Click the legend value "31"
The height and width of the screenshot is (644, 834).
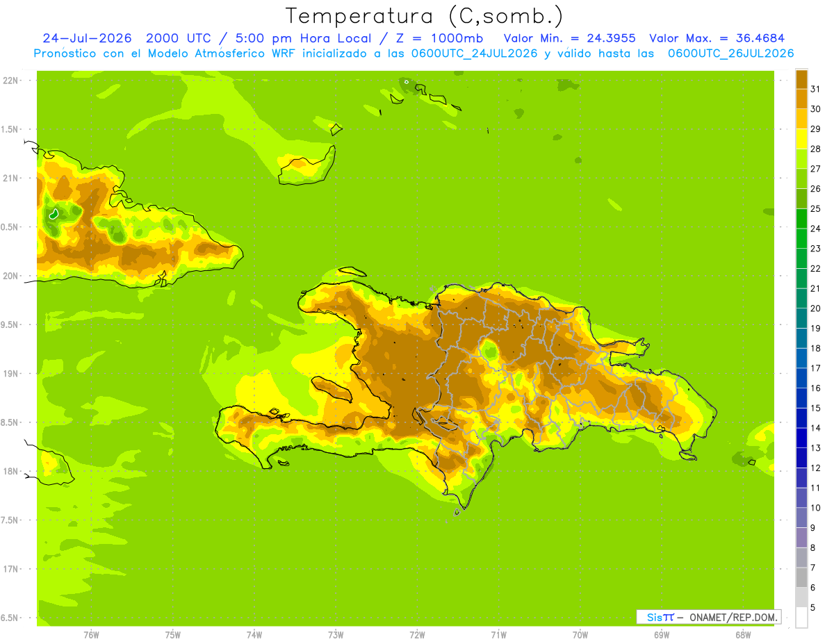tap(816, 89)
